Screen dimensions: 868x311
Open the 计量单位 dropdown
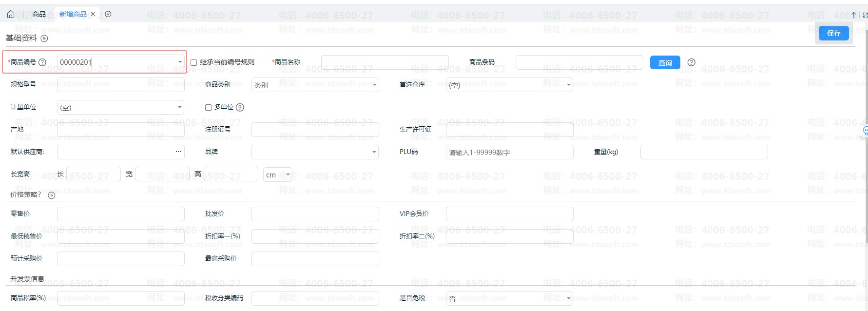tap(179, 107)
